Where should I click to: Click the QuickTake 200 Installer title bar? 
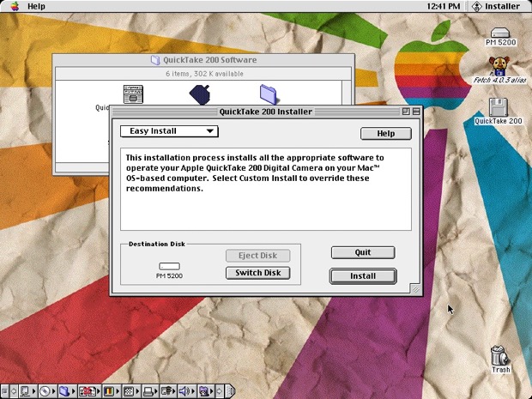pyautogui.click(x=266, y=112)
